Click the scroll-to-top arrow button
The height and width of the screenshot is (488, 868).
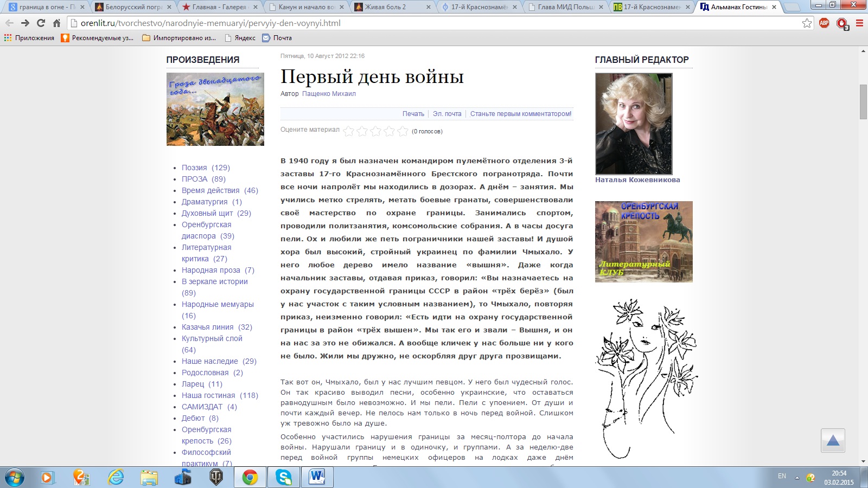point(833,441)
